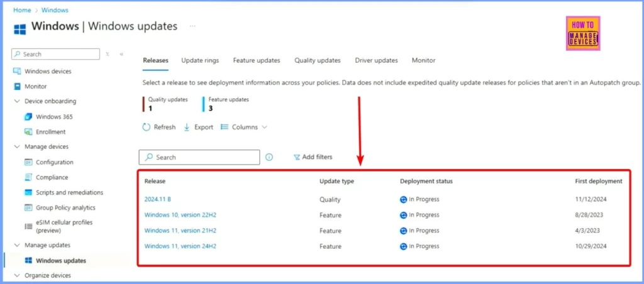Switch to the Quality updates tab

[x=318, y=60]
